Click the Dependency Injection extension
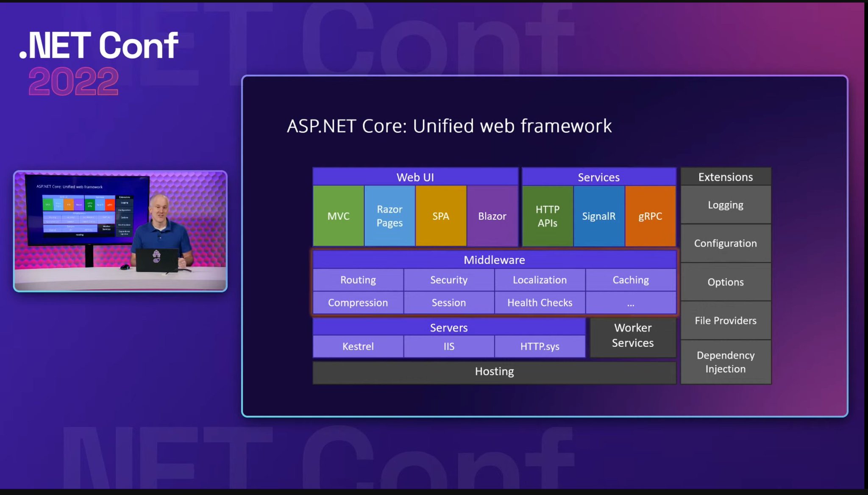The image size is (868, 495). pos(726,362)
